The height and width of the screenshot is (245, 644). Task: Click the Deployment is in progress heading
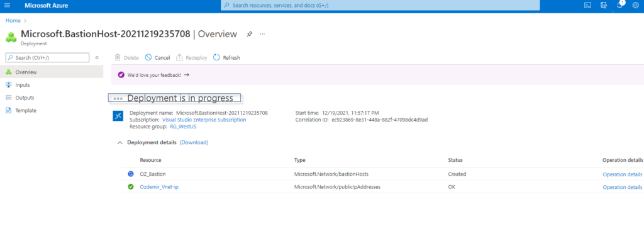click(x=180, y=98)
